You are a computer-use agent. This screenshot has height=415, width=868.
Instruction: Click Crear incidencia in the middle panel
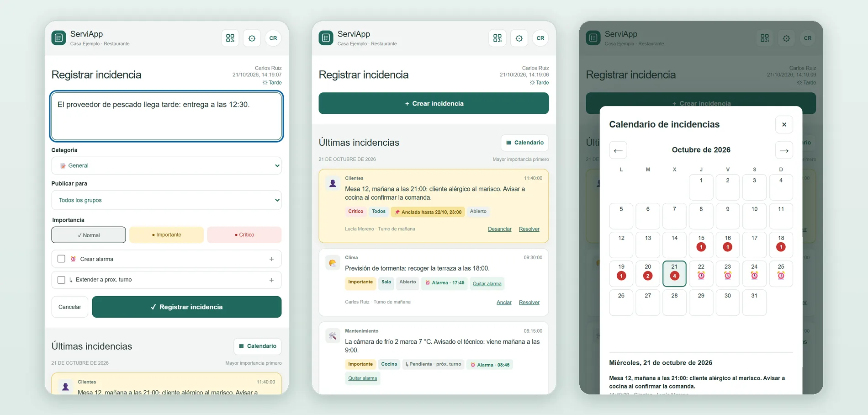(434, 103)
